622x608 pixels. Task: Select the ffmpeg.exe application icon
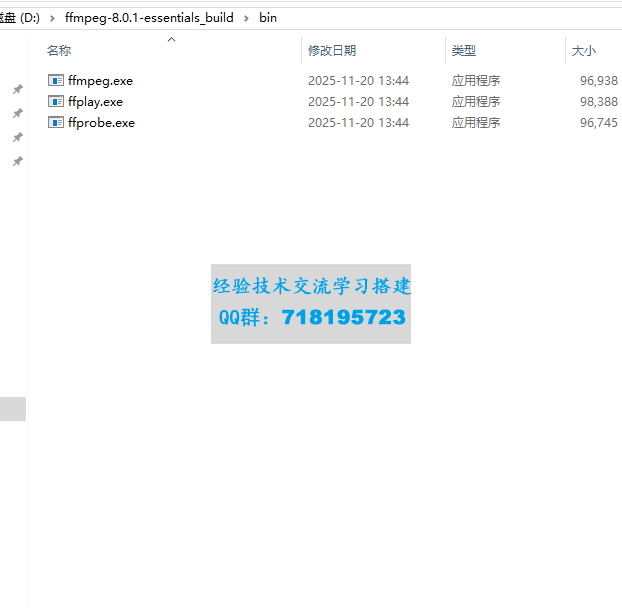pyautogui.click(x=56, y=81)
